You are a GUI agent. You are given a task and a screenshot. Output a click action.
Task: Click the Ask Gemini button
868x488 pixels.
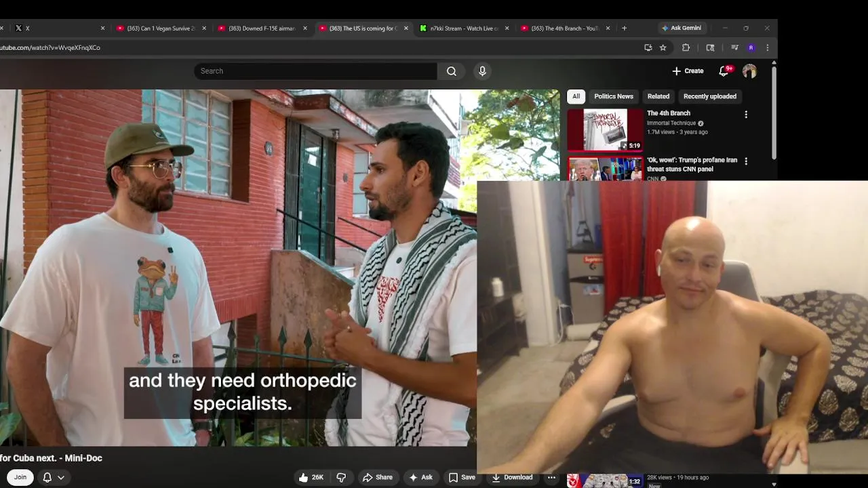[x=682, y=28]
